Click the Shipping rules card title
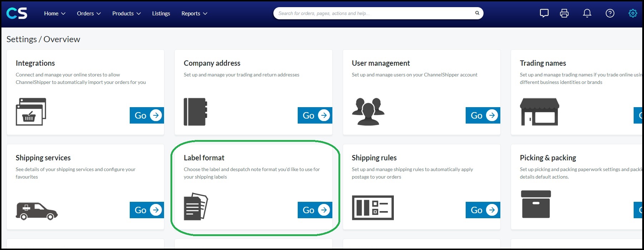Screen dimensions: 644x250 click(374, 158)
